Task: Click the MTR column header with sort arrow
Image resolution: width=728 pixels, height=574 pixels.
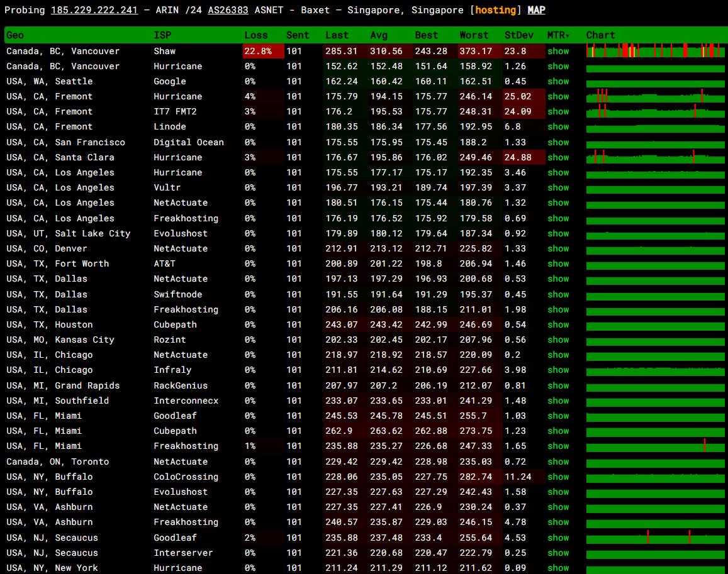Action: [558, 35]
